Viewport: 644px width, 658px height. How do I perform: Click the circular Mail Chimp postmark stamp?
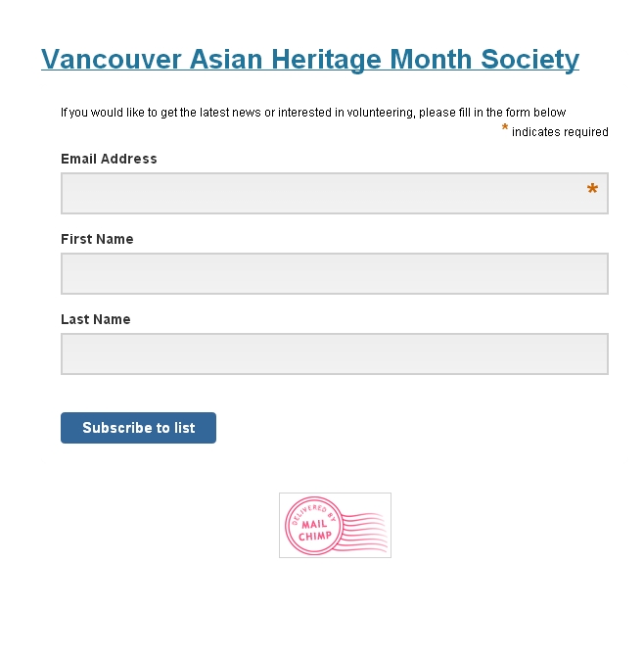point(311,525)
